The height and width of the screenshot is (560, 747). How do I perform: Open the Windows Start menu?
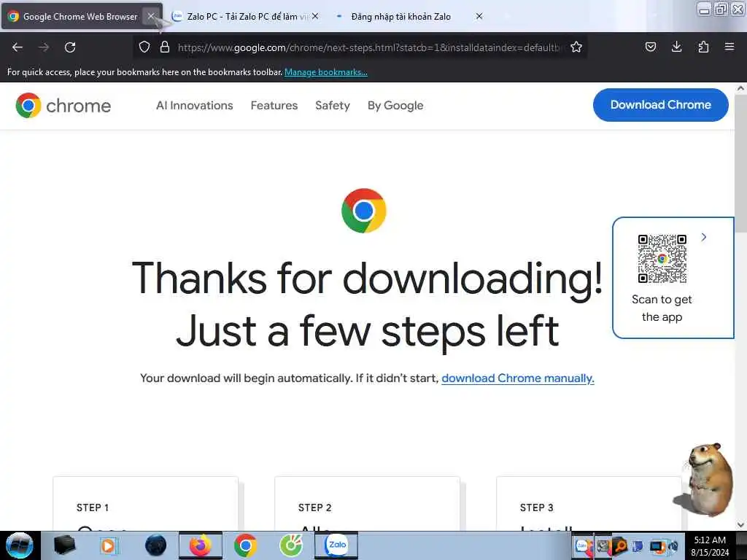pyautogui.click(x=19, y=545)
